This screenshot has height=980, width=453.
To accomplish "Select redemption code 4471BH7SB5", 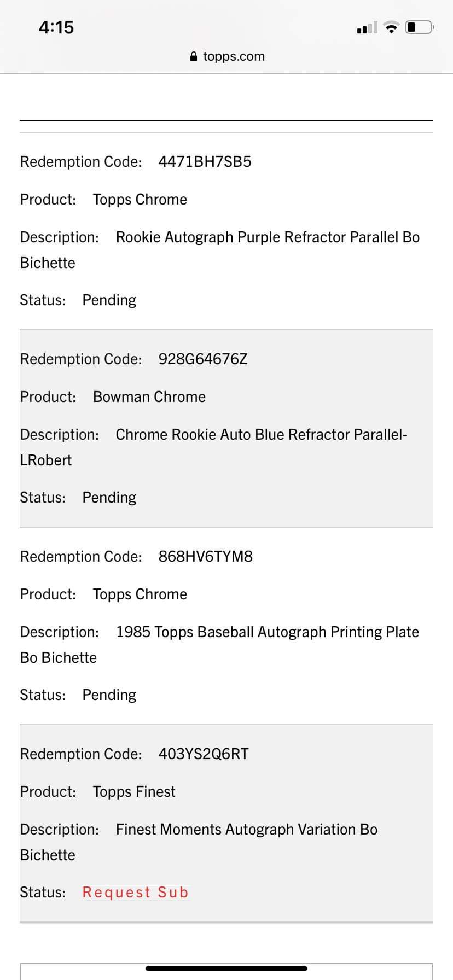I will (x=205, y=162).
